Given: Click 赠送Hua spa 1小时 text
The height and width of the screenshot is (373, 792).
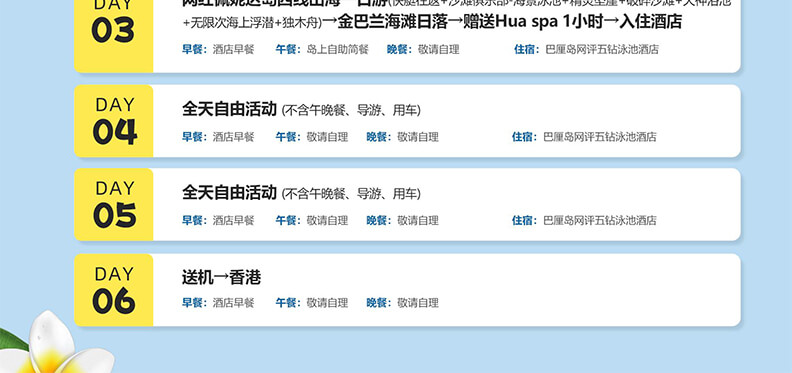Looking at the screenshot, I should pos(533,22).
